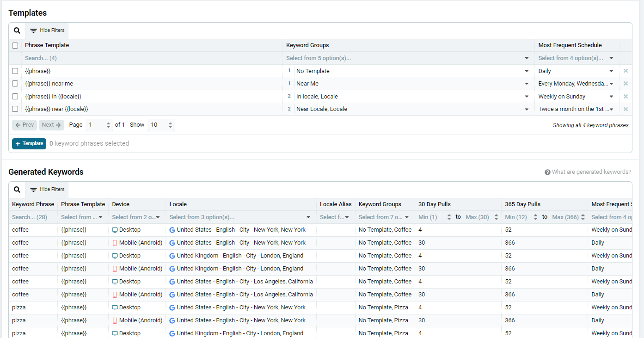Screen dimensions: 644x338
Task: Open What are generated keywords help link
Action: [591, 172]
